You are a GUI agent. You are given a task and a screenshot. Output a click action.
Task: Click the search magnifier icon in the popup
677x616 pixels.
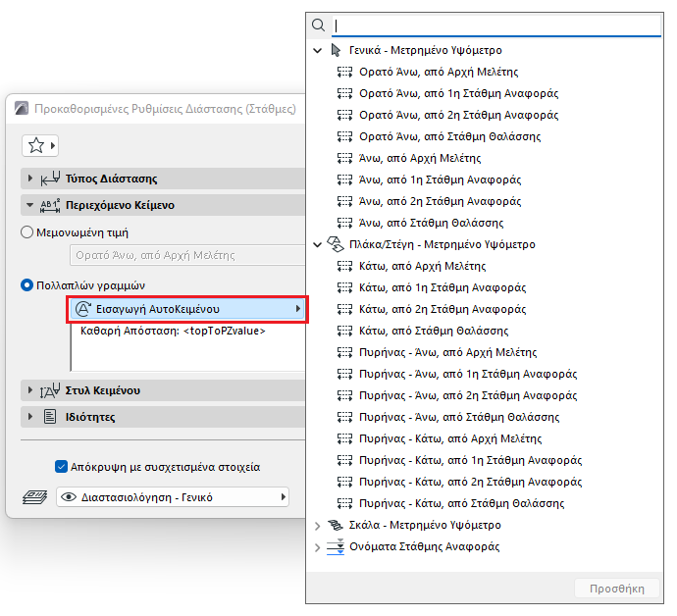coord(318,26)
